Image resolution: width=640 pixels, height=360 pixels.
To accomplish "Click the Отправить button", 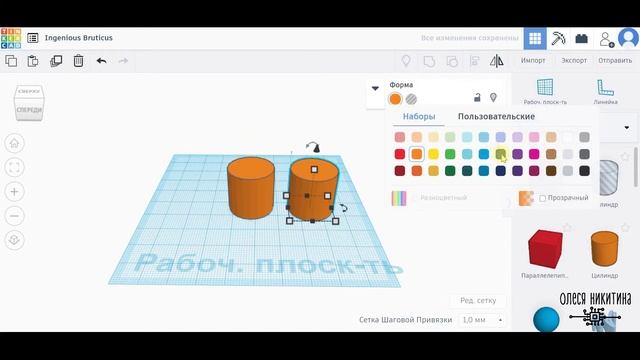I will (x=615, y=60).
